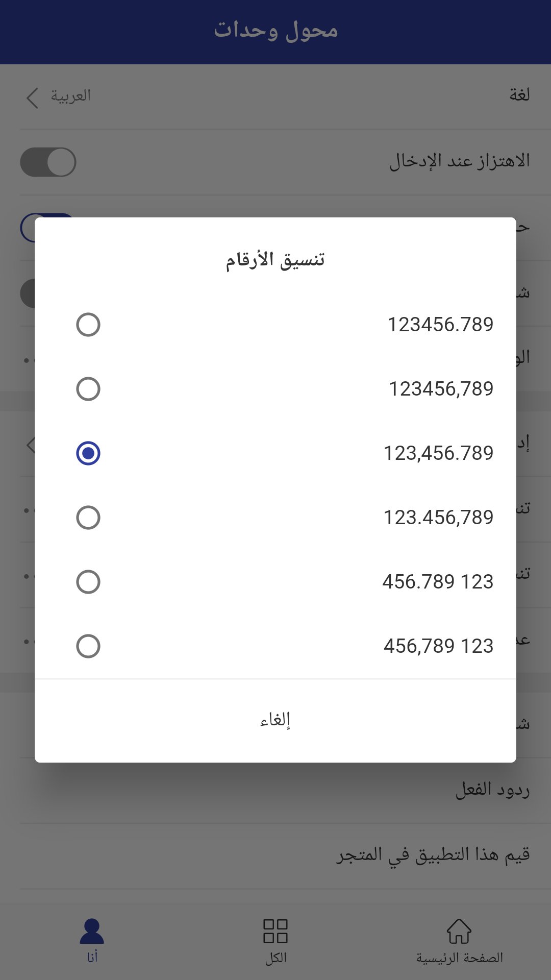Choose the 123.456,789 number format radio

(x=88, y=518)
